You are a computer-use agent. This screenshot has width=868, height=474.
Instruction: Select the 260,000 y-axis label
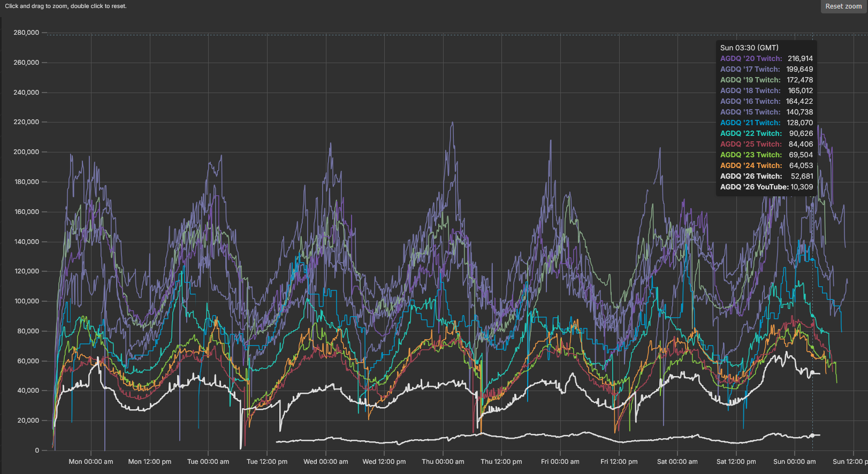coord(26,63)
